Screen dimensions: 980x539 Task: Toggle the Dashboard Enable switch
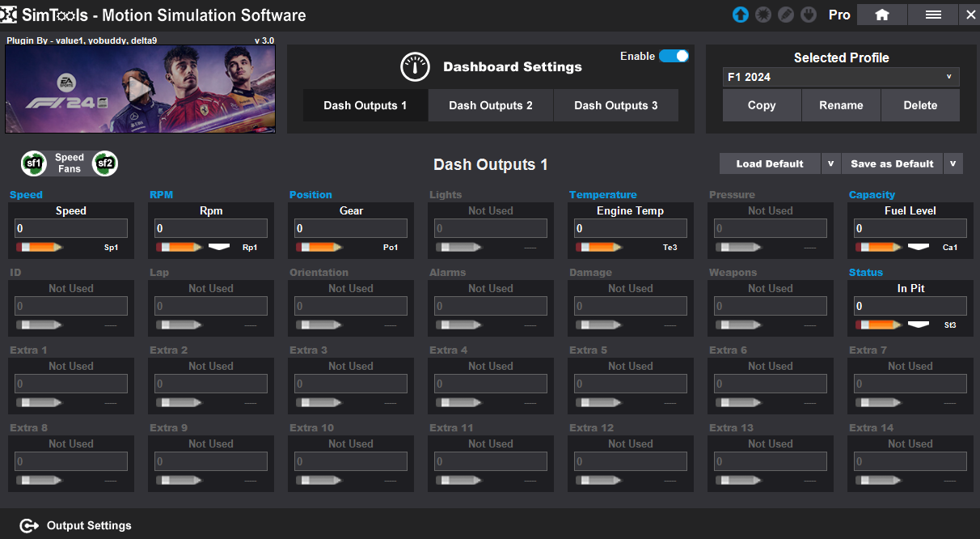click(674, 56)
